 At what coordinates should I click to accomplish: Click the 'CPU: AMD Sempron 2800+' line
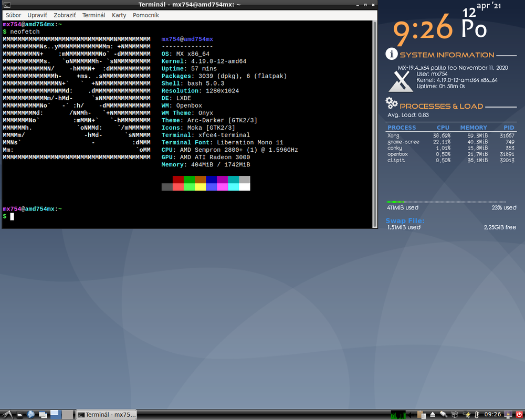point(229,150)
